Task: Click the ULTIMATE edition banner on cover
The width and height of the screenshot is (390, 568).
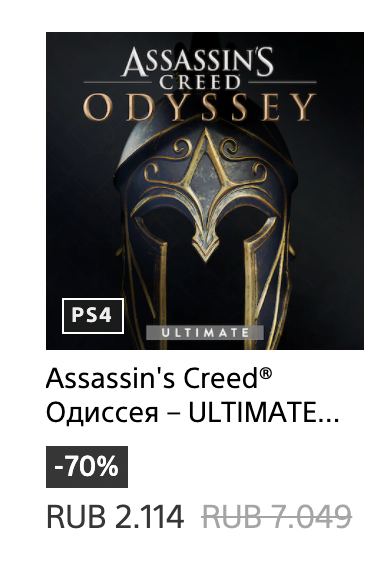Action: tap(205, 333)
